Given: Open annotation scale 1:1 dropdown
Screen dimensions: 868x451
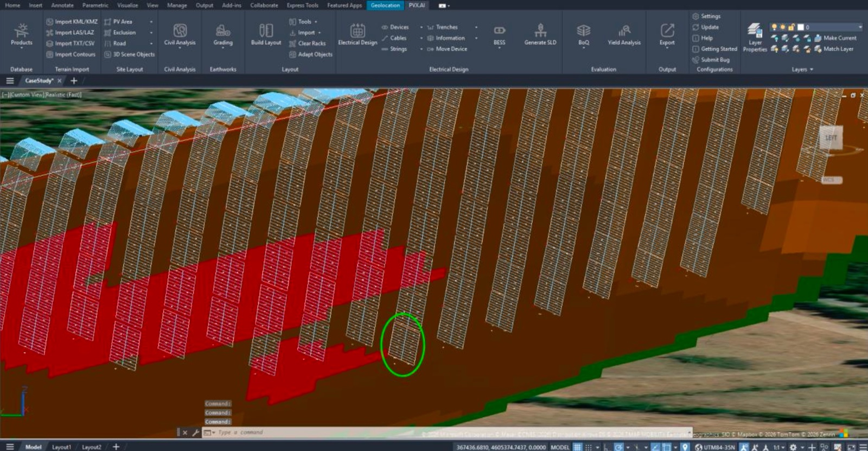Looking at the screenshot, I should (x=779, y=447).
